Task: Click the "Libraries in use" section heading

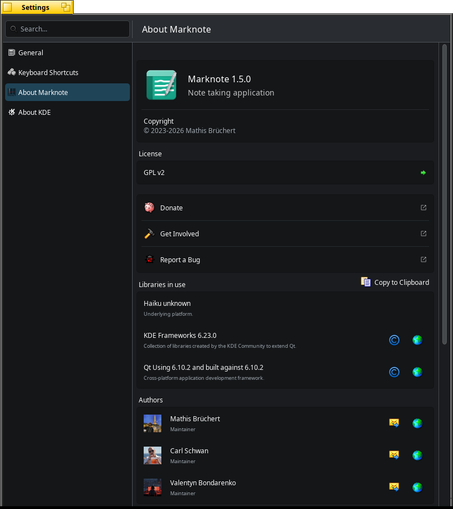Action: tap(162, 285)
